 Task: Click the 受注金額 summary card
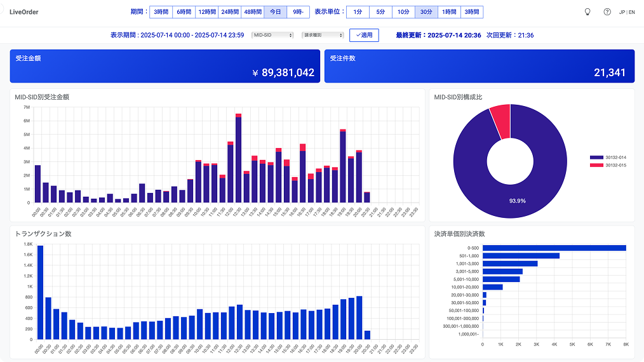pyautogui.click(x=165, y=66)
